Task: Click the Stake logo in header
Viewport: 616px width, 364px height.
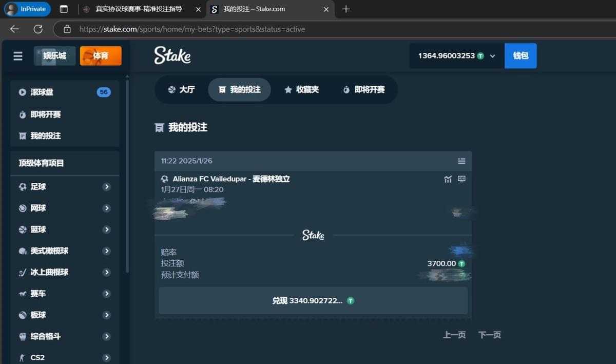Action: 172,55
